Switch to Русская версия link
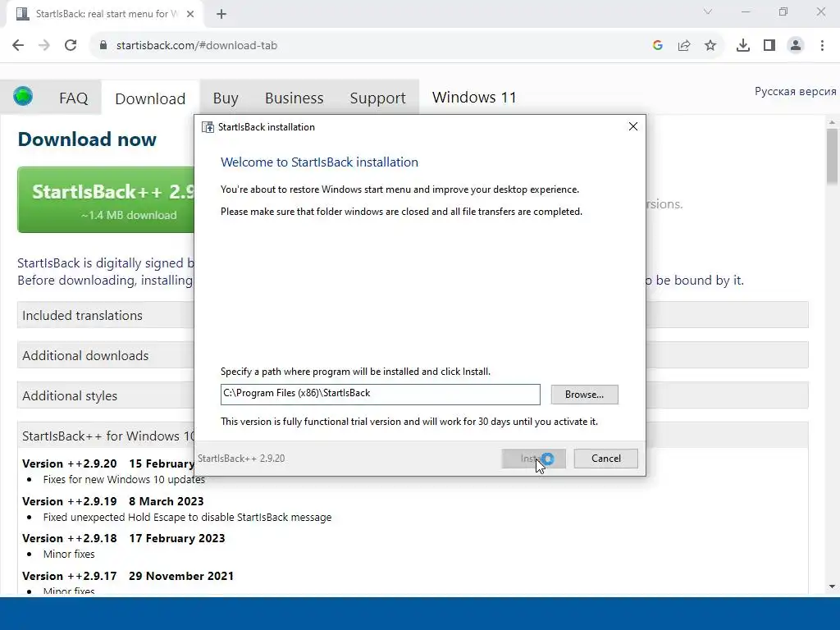This screenshot has height=630, width=840. (x=796, y=92)
